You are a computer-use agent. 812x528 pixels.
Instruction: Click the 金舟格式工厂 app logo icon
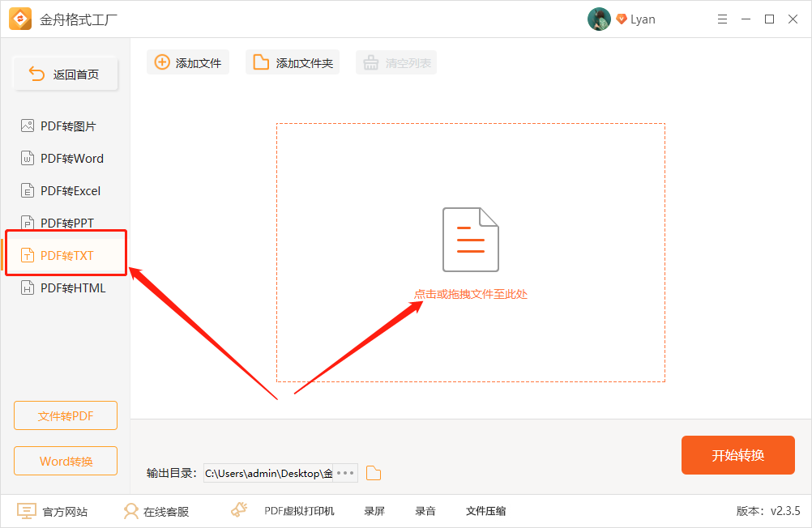pos(20,19)
